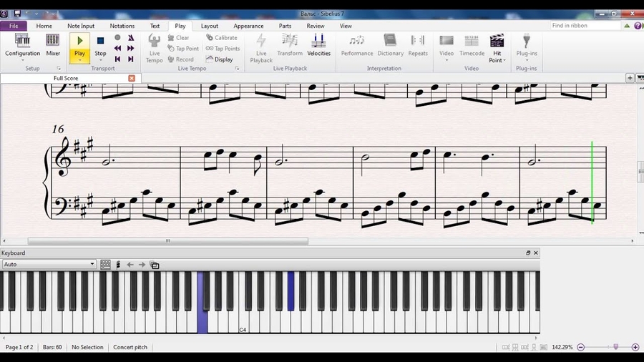Click the zoom in plus button
Image resolution: width=644 pixels, height=362 pixels.
635,347
